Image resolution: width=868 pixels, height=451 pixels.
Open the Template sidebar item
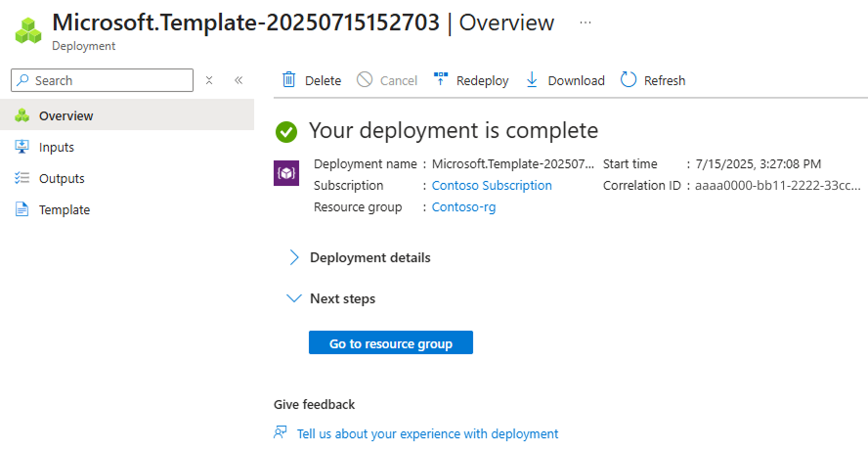tap(64, 209)
